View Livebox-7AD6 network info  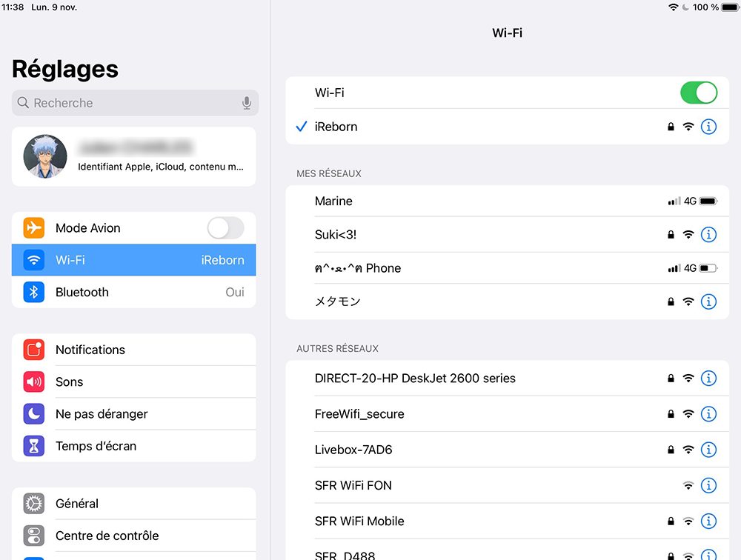[x=708, y=450]
